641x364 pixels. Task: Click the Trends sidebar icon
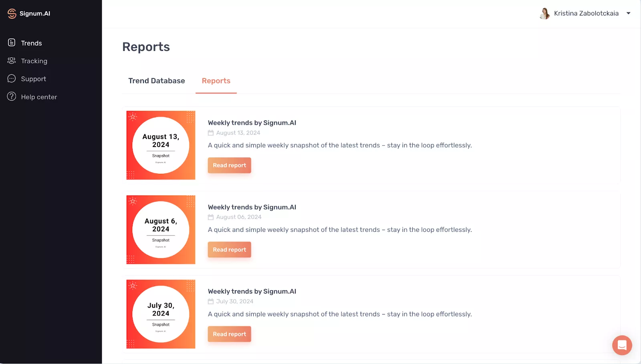(x=12, y=43)
